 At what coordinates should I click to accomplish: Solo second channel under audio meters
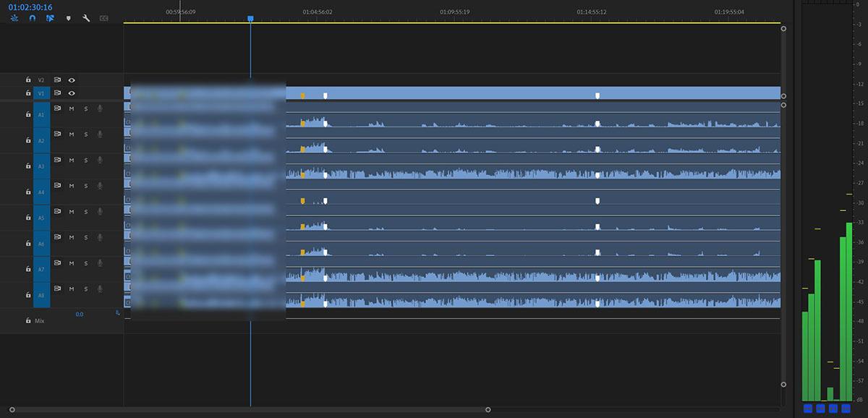pyautogui.click(x=820, y=409)
